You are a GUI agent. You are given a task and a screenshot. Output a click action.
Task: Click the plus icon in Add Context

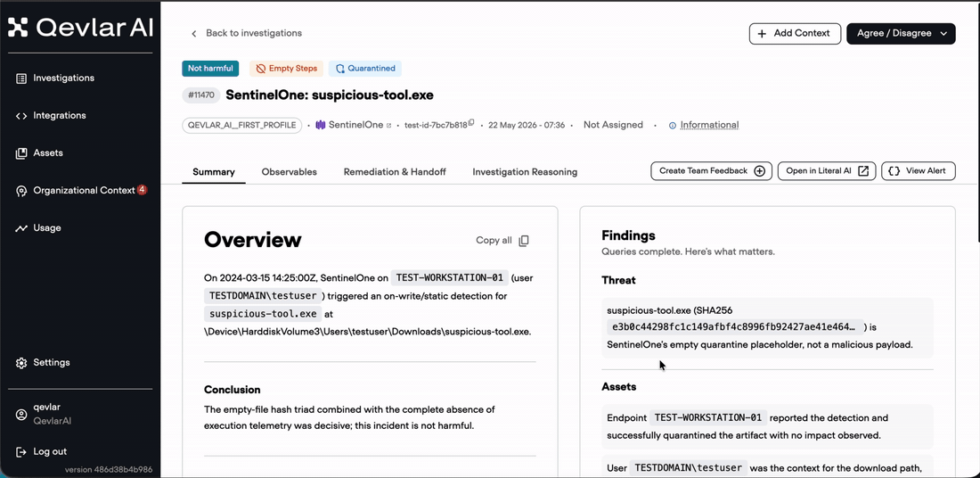(762, 34)
